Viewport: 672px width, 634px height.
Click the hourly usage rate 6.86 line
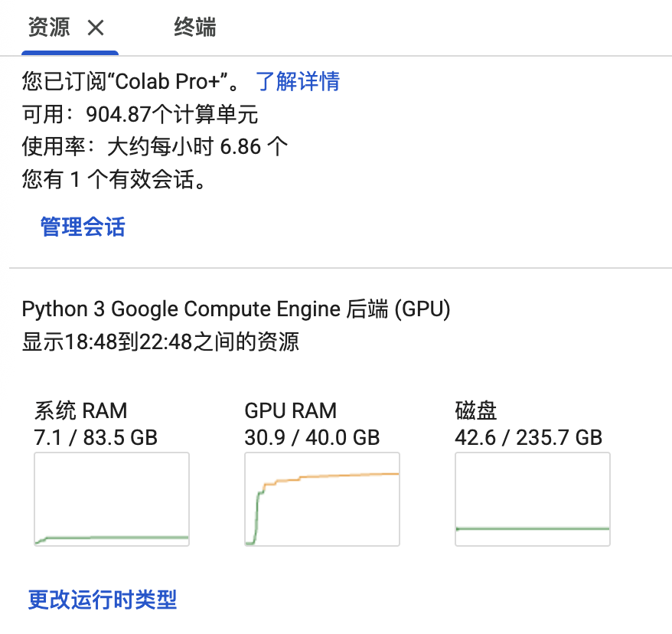[x=155, y=146]
